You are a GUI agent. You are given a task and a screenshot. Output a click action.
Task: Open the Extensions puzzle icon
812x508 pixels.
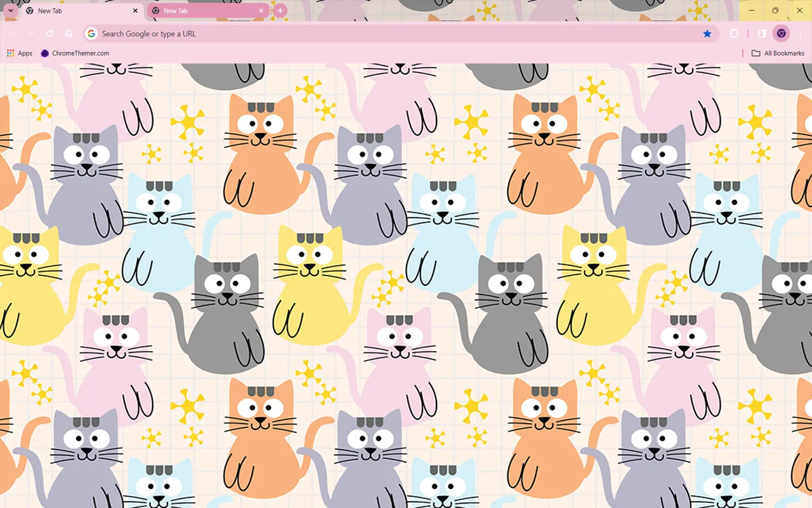coord(734,34)
